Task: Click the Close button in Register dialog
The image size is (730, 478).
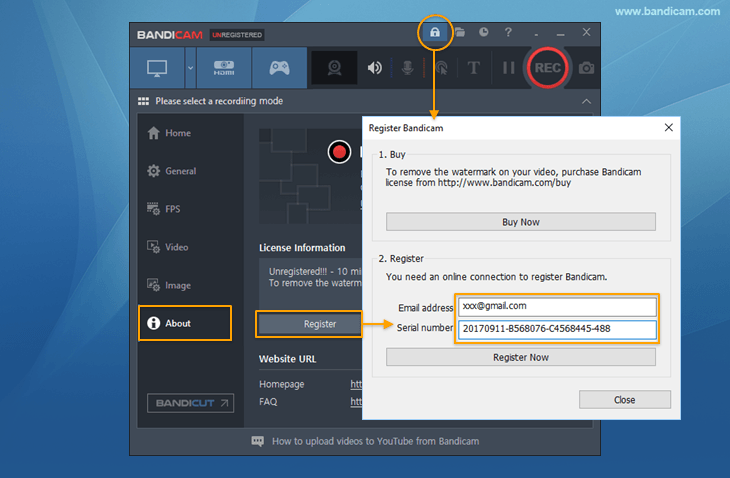Action: pos(625,400)
